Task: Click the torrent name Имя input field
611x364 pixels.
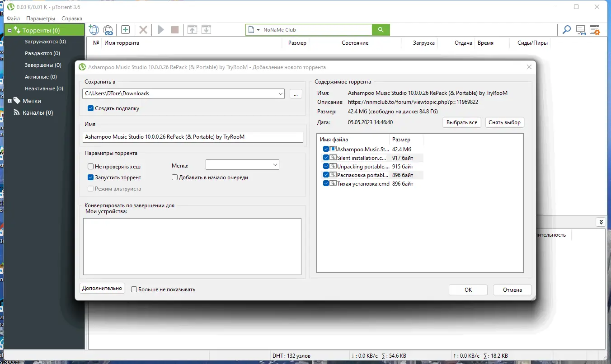Action: coord(193,137)
